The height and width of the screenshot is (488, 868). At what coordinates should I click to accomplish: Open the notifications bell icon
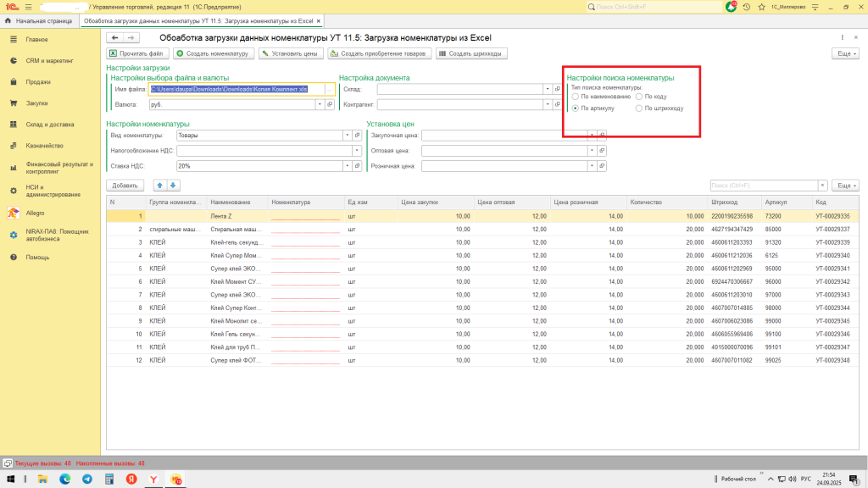(732, 6)
